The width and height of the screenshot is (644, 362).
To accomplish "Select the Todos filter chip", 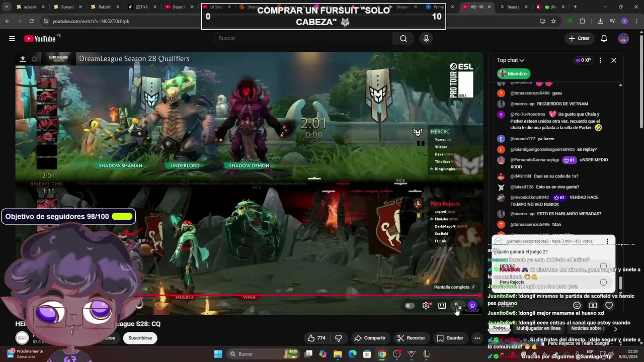I will [x=499, y=328].
